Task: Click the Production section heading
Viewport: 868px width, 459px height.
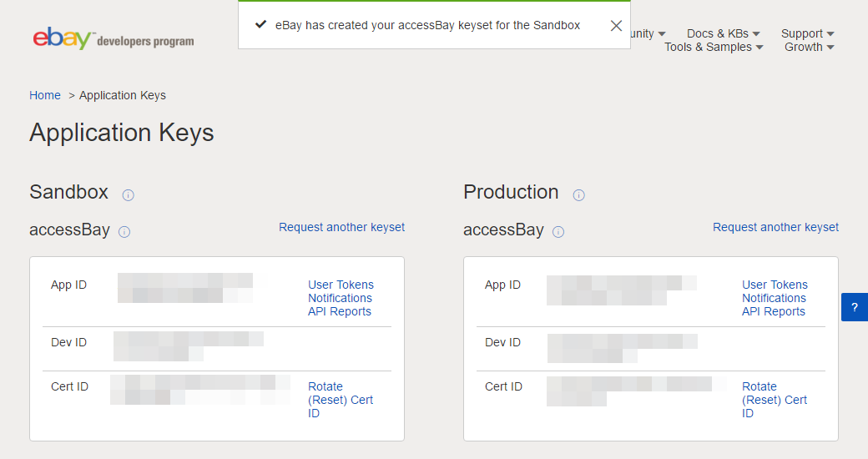Action: pyautogui.click(x=511, y=192)
